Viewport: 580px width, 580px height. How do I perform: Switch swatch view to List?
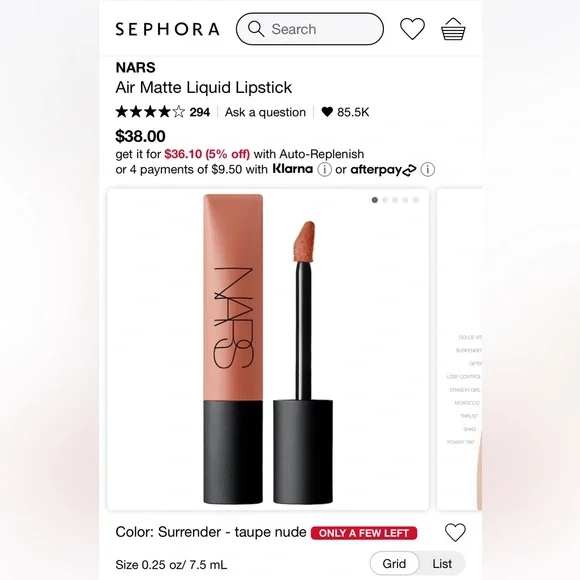442,564
